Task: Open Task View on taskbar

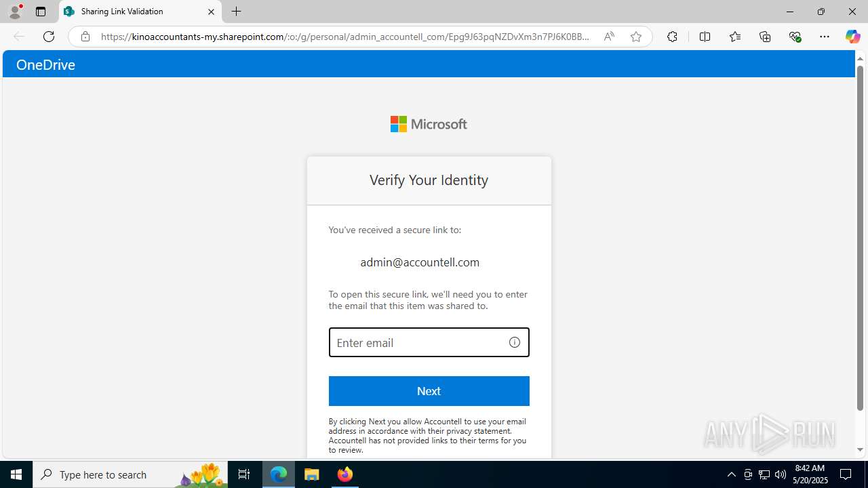Action: (244, 474)
